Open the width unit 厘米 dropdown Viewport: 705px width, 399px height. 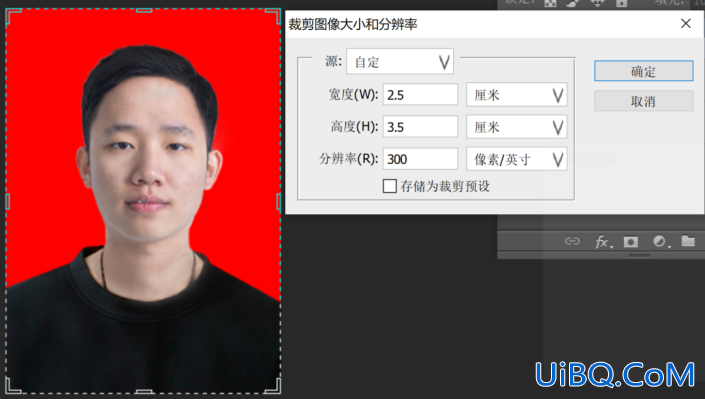click(517, 94)
